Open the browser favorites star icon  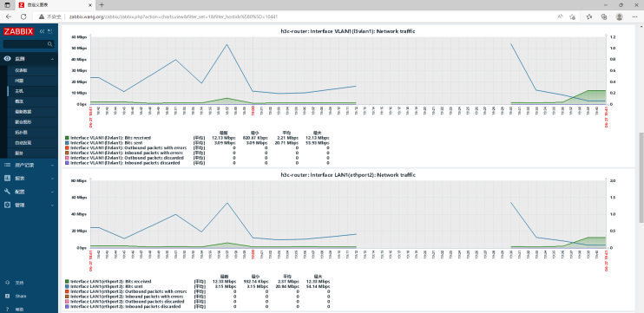pos(589,16)
